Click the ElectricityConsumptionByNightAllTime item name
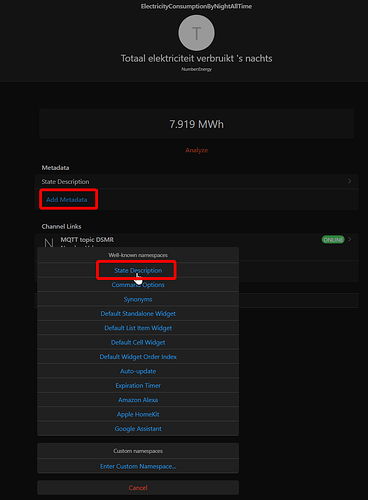Screen dimensions: 368x500 [x=196, y=6]
